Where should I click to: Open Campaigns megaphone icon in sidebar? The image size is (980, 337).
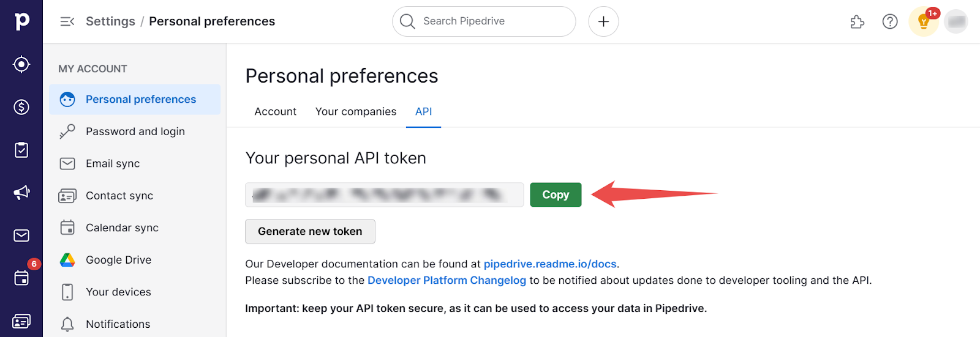21,193
